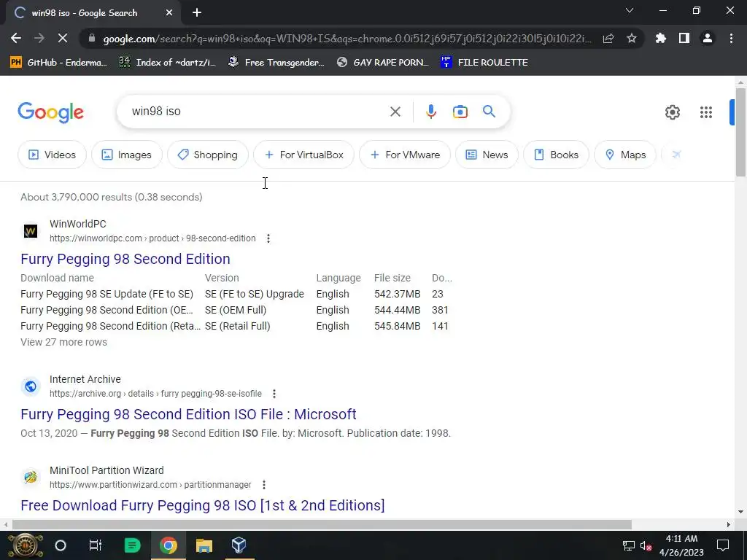Go back to the previous page
Screen dimensions: 747x560
click(16, 38)
